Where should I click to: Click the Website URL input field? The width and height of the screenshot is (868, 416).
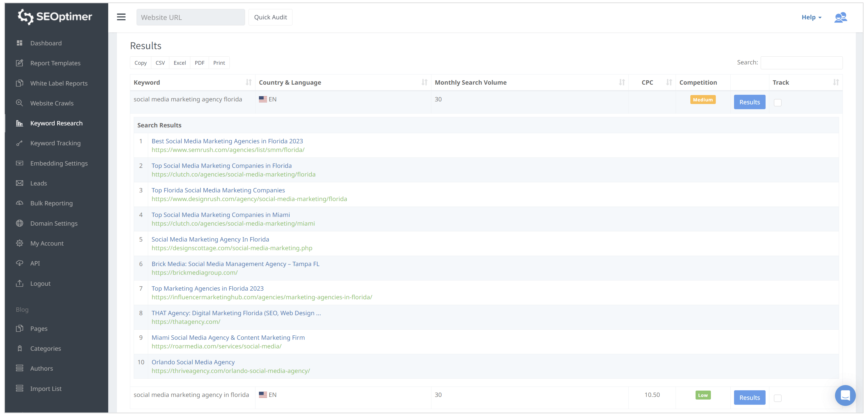190,16
